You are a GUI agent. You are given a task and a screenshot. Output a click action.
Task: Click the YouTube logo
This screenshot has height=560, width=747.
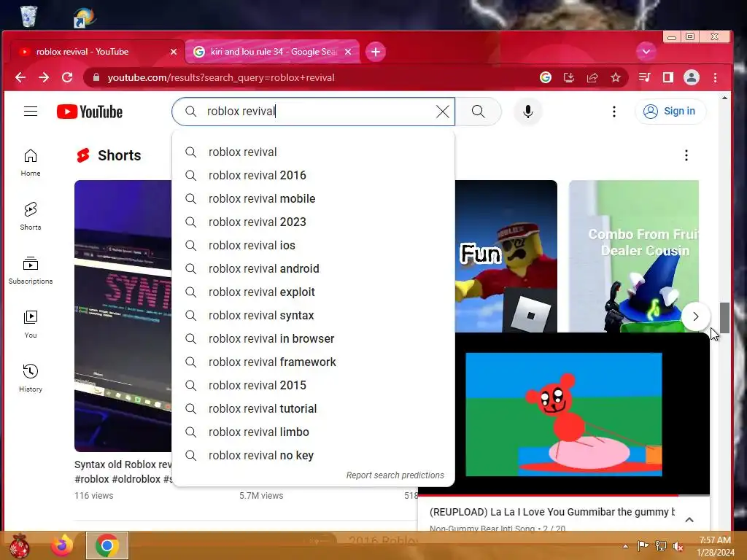point(90,112)
